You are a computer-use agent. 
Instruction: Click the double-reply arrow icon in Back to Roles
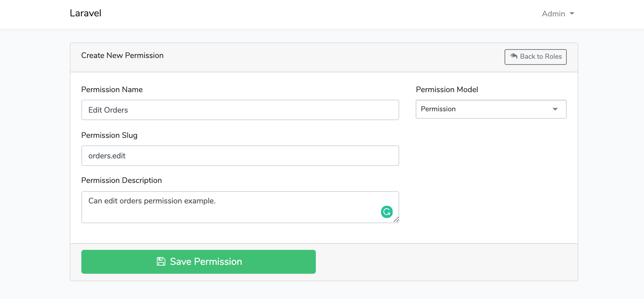514,57
